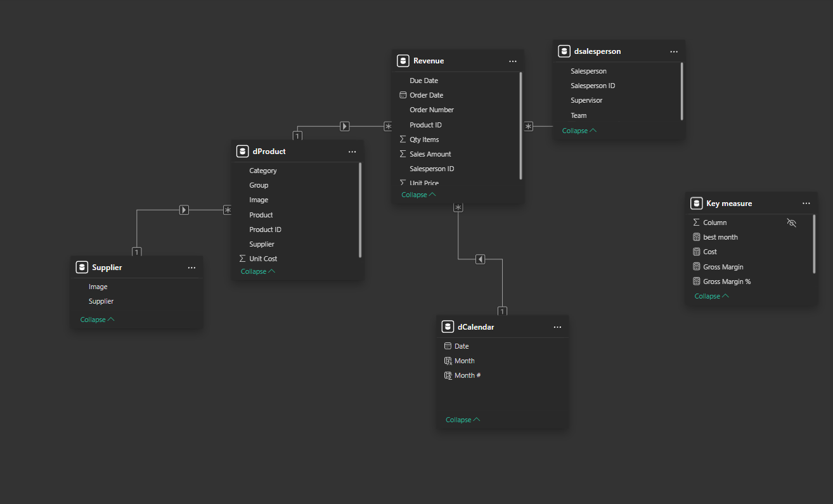Viewport: 833px width, 504px height.
Task: Toggle visibility of the hidden Column field
Action: click(791, 223)
